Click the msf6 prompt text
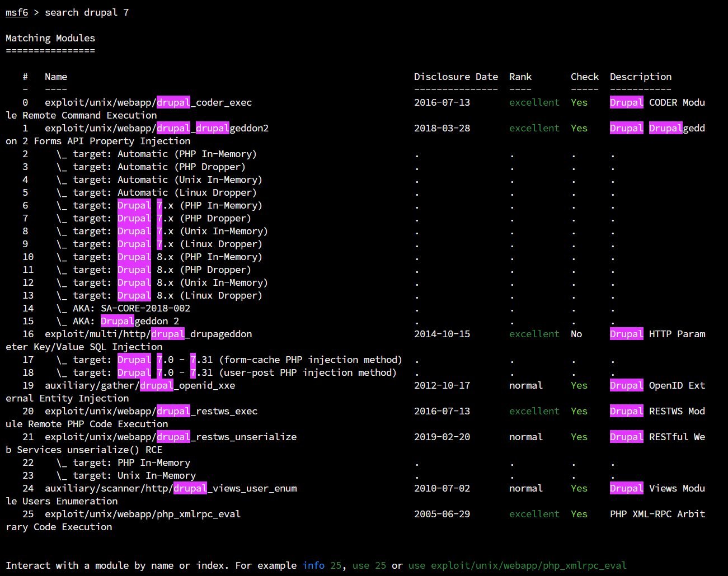 (17, 12)
